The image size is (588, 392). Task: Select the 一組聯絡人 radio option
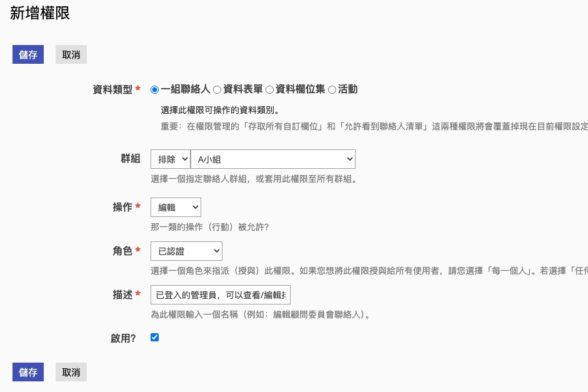(155, 89)
